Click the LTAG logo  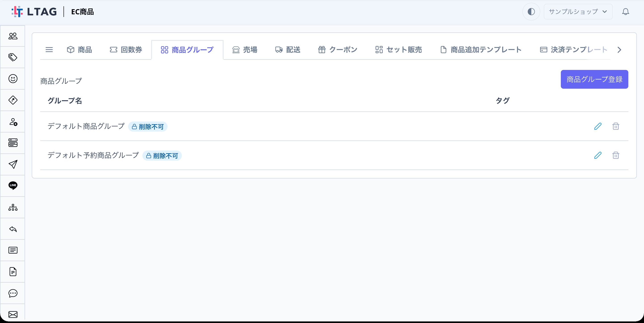click(x=34, y=12)
